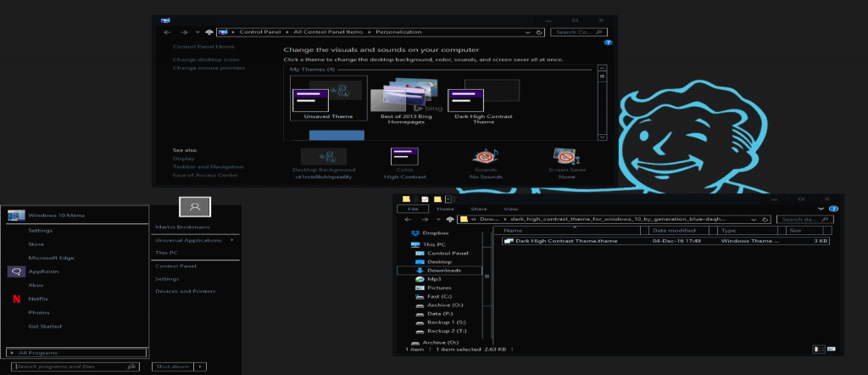This screenshot has width=868, height=375.
Task: Click the refresh icon in Control Panel address bar
Action: [539, 32]
